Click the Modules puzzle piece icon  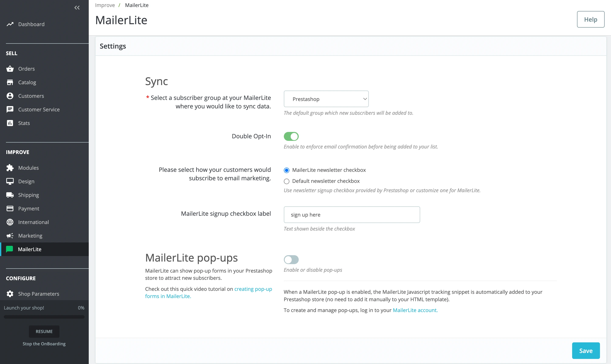click(x=10, y=168)
